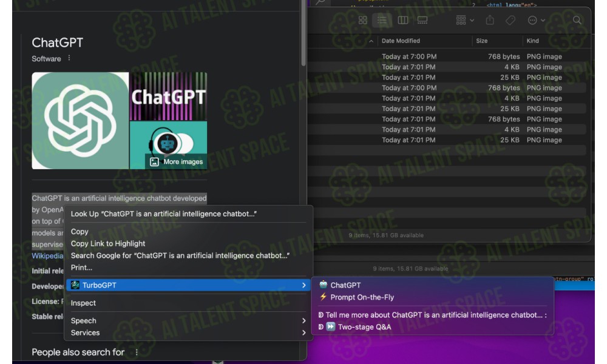
Task: Switch Finder to icon grid view
Action: pos(363,20)
